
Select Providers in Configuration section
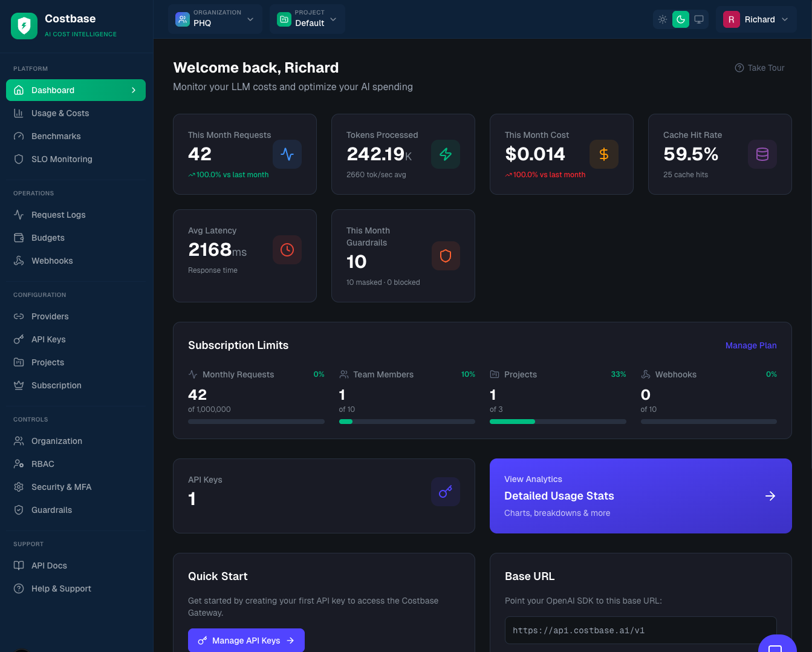tap(76, 316)
